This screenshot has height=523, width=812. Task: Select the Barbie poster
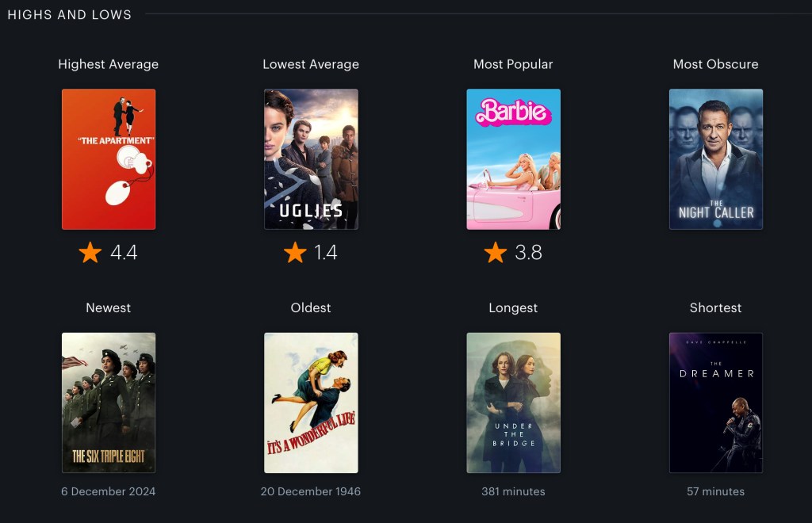pos(514,158)
